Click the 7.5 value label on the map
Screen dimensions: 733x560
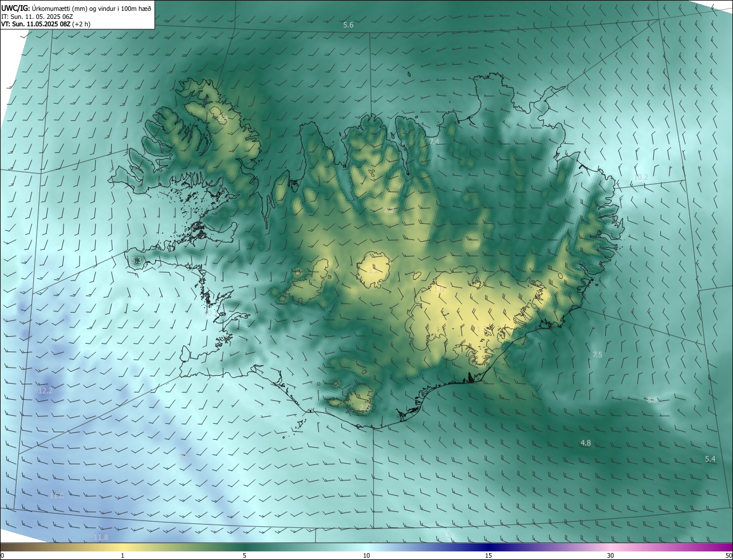tap(597, 355)
